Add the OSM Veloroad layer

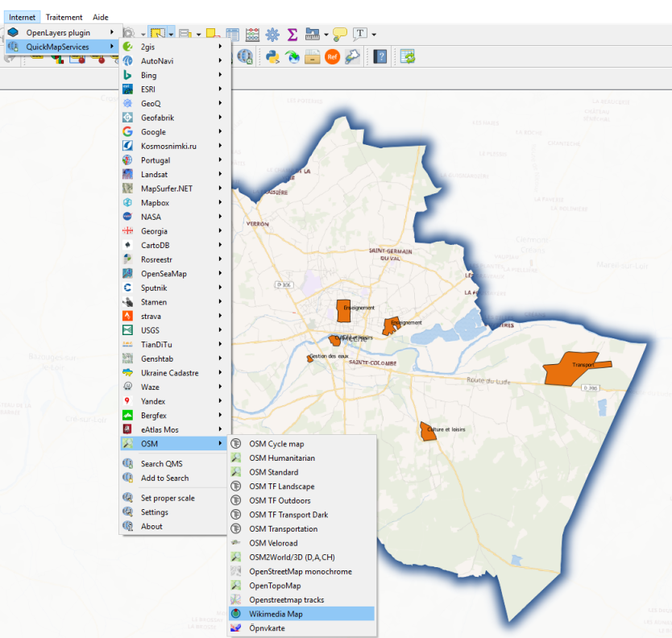[301, 543]
